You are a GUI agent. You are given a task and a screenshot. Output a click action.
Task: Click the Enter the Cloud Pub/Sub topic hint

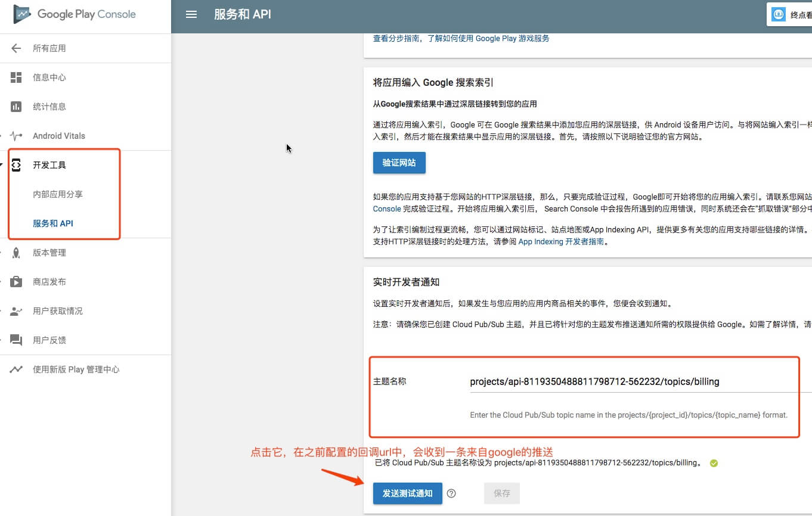point(629,415)
